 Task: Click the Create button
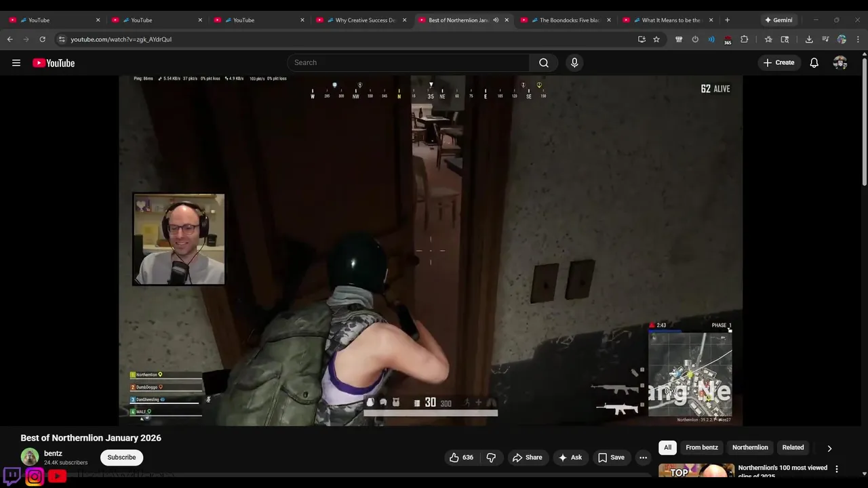click(x=778, y=63)
